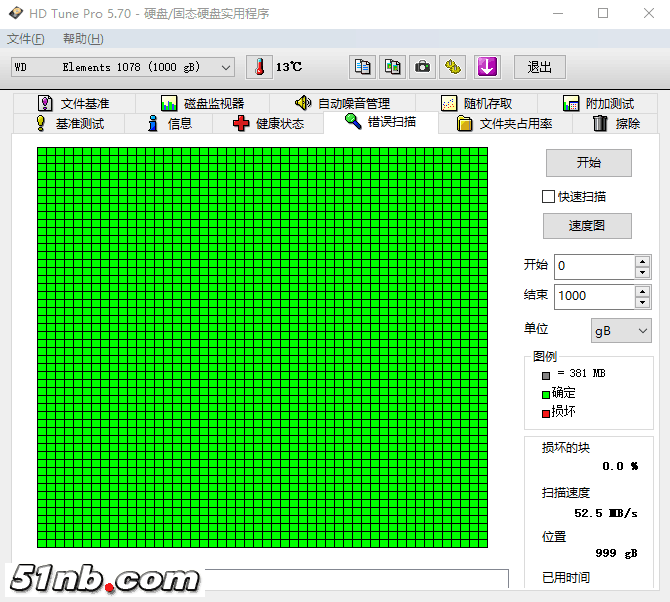Switch to the 附加测试 tab

[598, 103]
